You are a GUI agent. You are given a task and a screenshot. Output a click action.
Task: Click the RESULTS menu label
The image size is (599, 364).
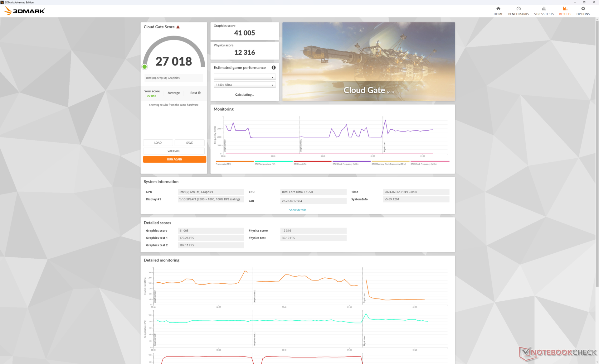565,14
